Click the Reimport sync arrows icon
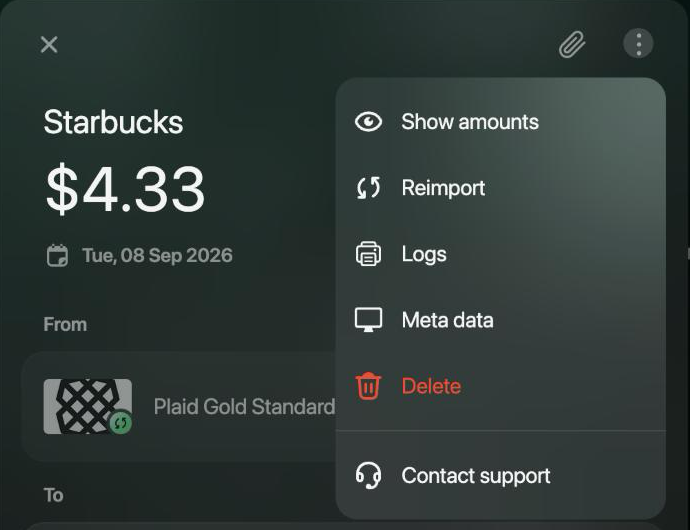 pyautogui.click(x=368, y=188)
